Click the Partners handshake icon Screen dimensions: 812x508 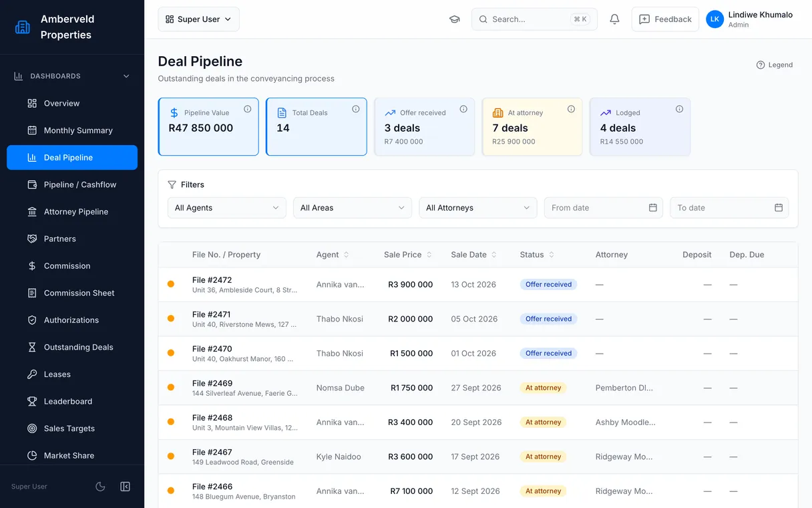32,239
